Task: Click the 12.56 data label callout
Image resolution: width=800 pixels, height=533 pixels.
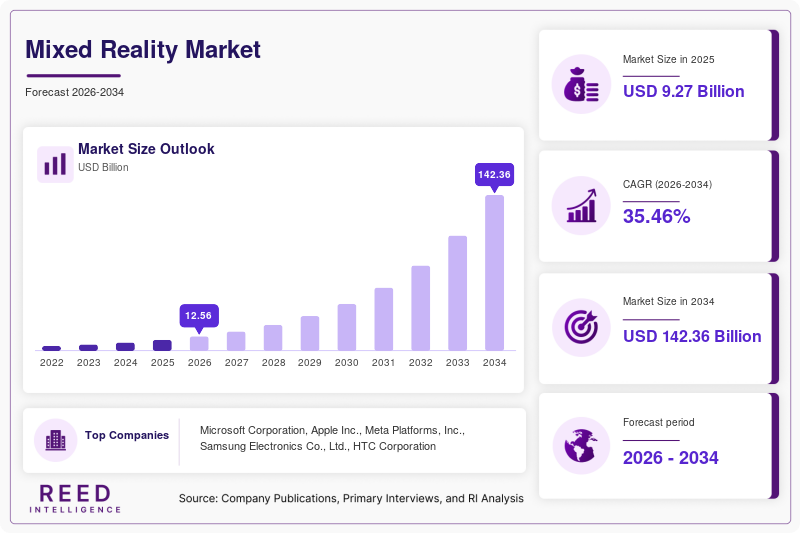Action: [198, 316]
